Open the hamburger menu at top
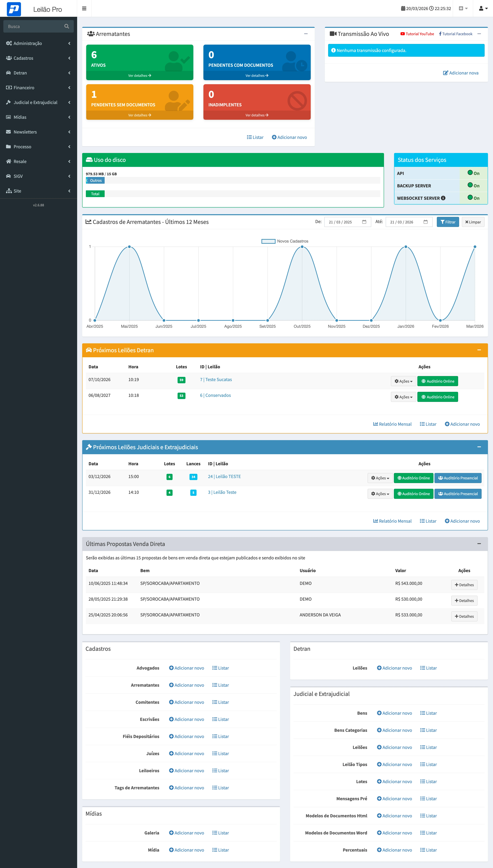 (84, 8)
